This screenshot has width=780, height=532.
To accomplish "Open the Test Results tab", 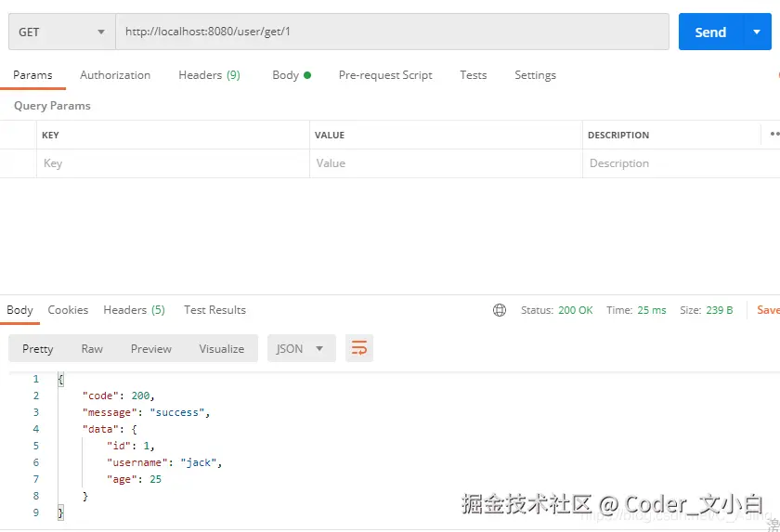I will click(214, 310).
